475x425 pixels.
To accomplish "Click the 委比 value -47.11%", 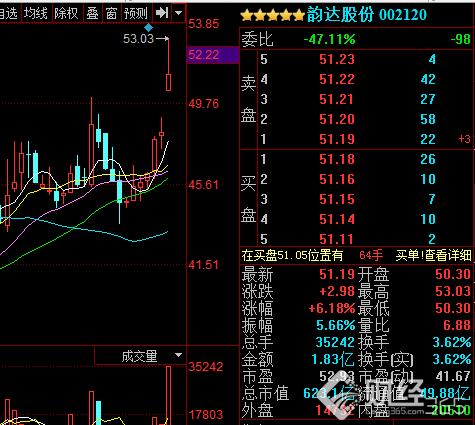I will [x=329, y=40].
